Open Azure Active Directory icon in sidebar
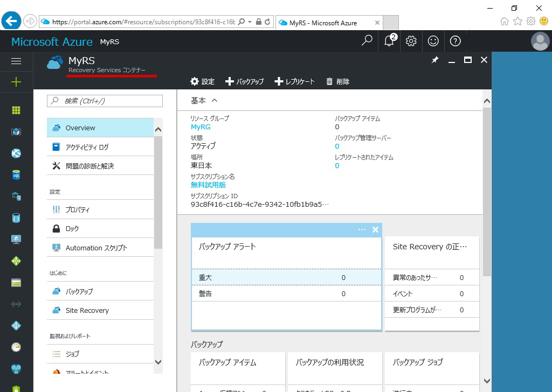The image size is (552, 392). pyautogui.click(x=16, y=326)
